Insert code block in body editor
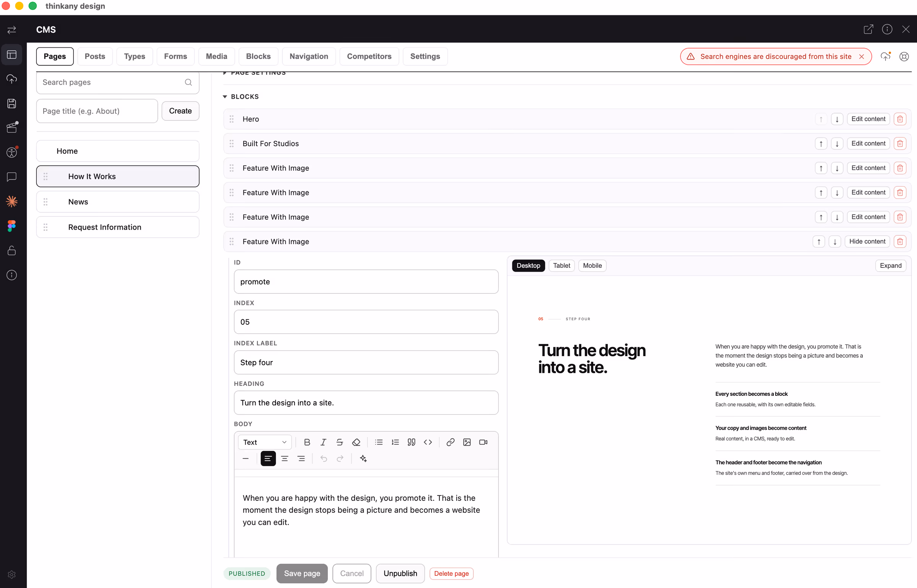 (428, 442)
